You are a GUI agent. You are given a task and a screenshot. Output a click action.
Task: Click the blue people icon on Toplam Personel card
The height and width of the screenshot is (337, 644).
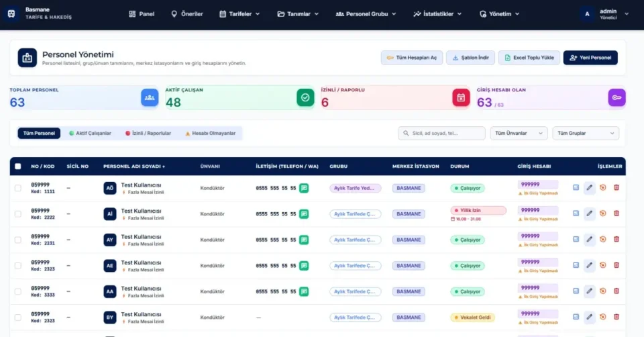coord(150,98)
